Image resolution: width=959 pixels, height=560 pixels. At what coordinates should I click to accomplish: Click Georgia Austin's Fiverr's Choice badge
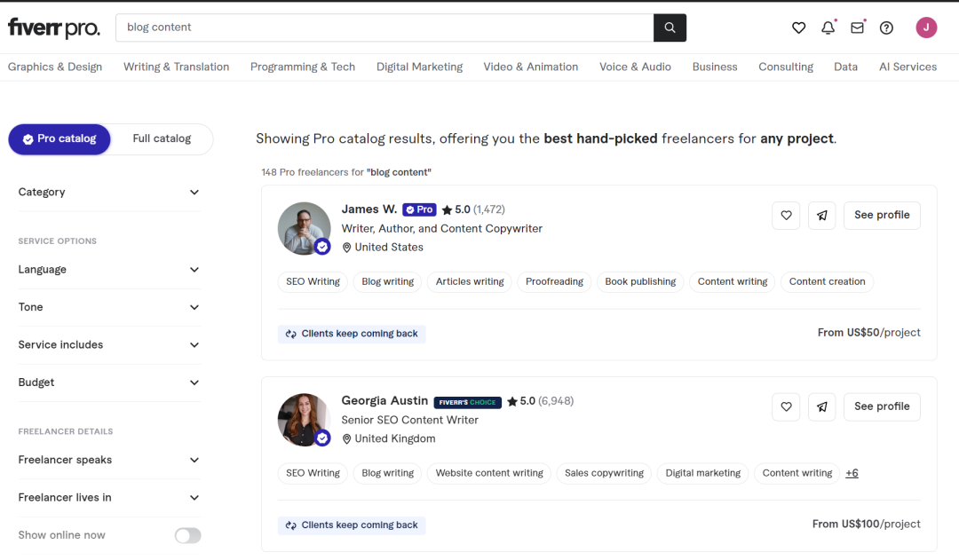pyautogui.click(x=468, y=402)
